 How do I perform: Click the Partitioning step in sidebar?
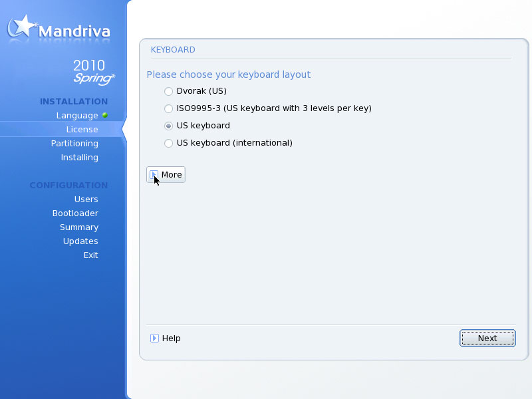tap(74, 144)
